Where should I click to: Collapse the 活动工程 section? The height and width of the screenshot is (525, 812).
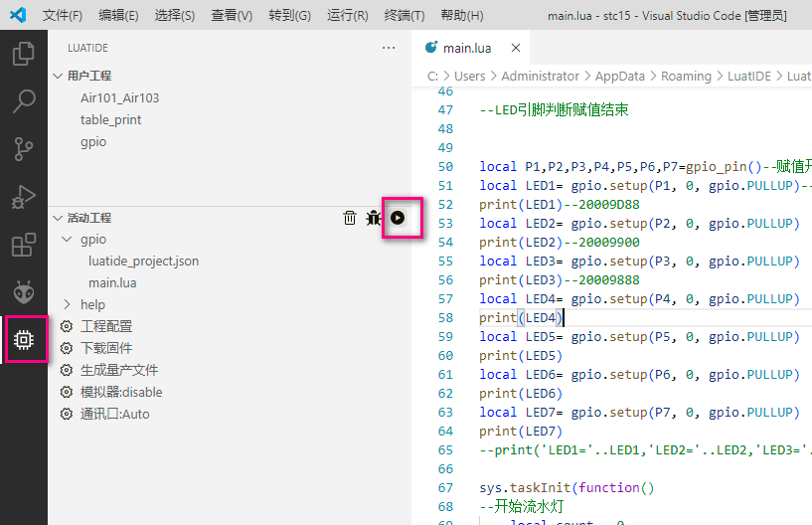(58, 218)
